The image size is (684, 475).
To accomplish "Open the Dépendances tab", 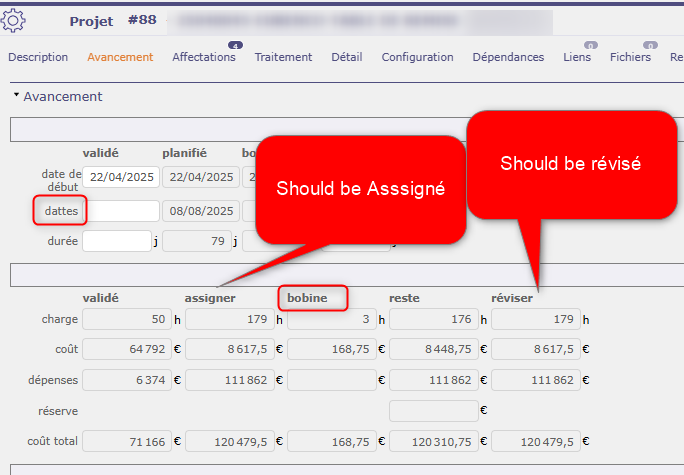I will pyautogui.click(x=508, y=58).
